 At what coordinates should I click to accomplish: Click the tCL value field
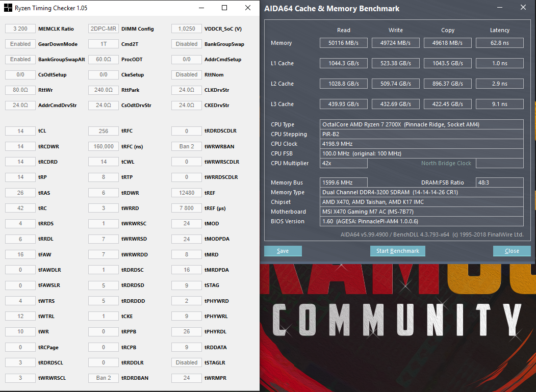20,131
